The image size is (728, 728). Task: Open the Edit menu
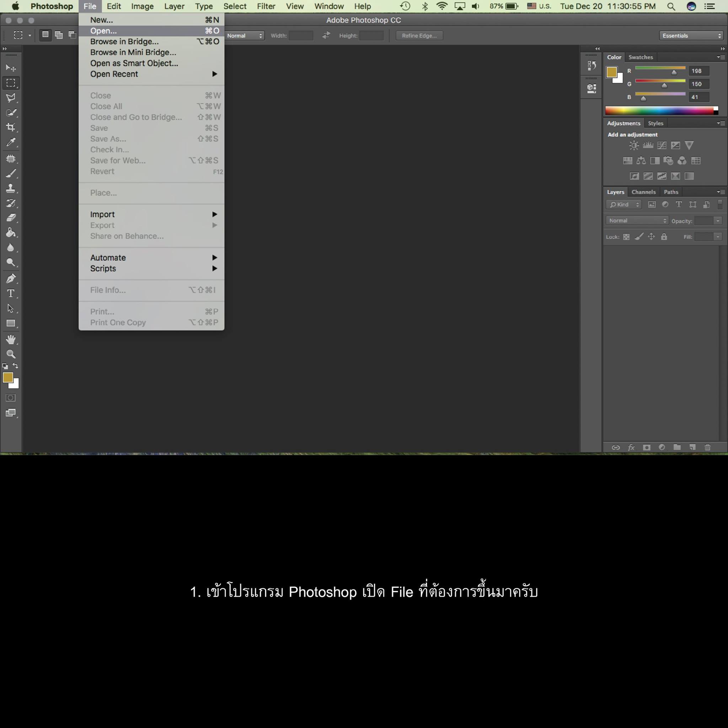click(x=114, y=6)
